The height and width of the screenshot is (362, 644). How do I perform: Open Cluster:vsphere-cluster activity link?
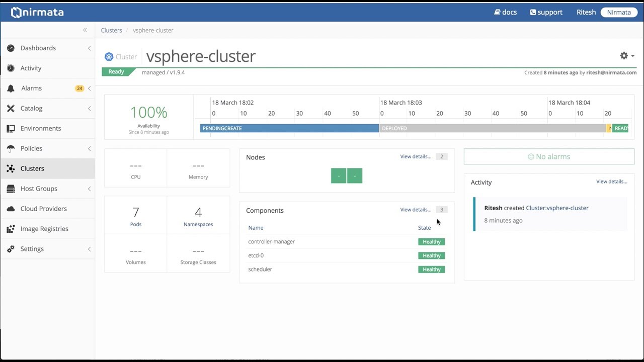pos(557,208)
